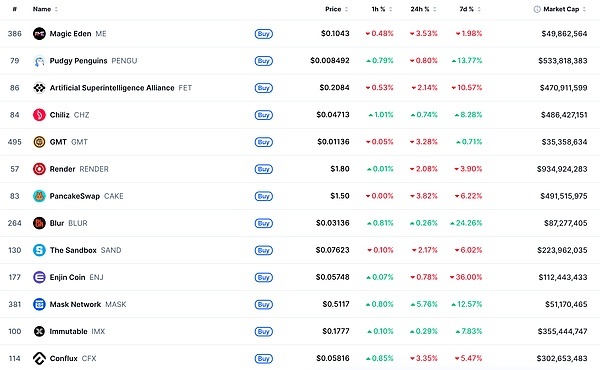This screenshot has height=370, width=600.
Task: Buy PancakeSwap CAKE
Action: pyautogui.click(x=264, y=196)
